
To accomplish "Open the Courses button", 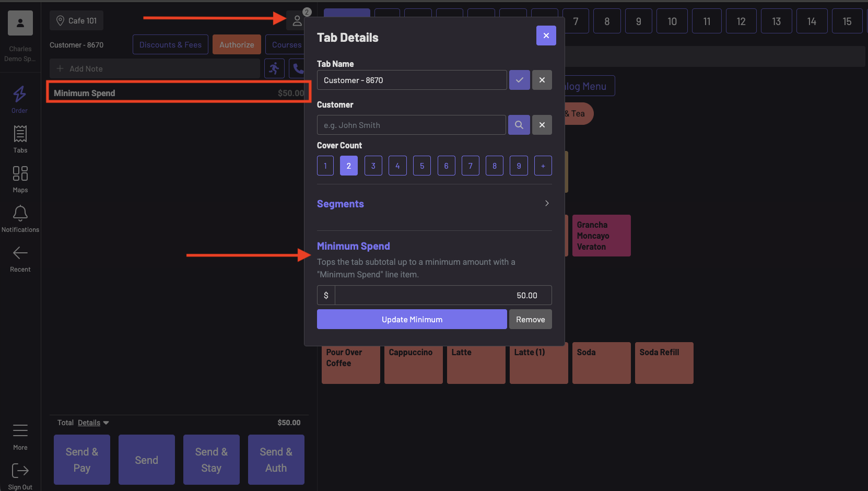I will click(286, 44).
